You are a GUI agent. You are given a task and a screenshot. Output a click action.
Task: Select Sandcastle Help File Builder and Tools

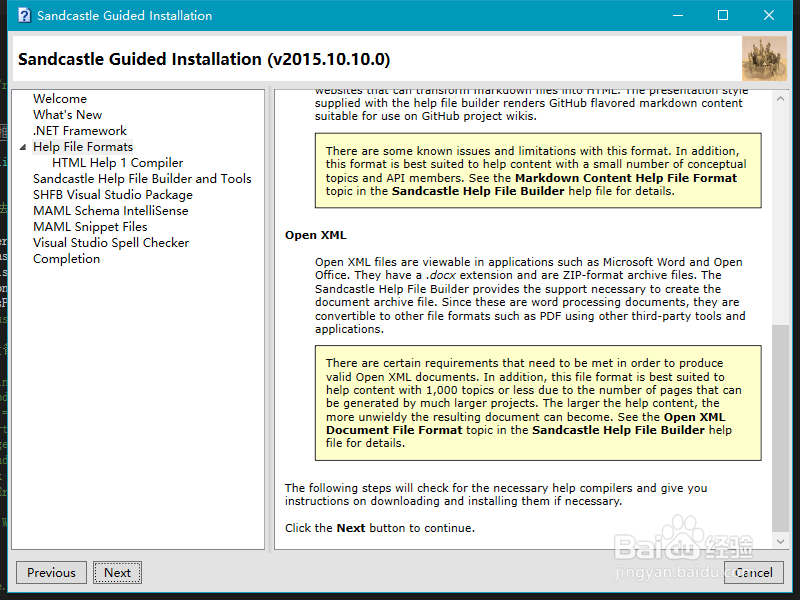(142, 179)
